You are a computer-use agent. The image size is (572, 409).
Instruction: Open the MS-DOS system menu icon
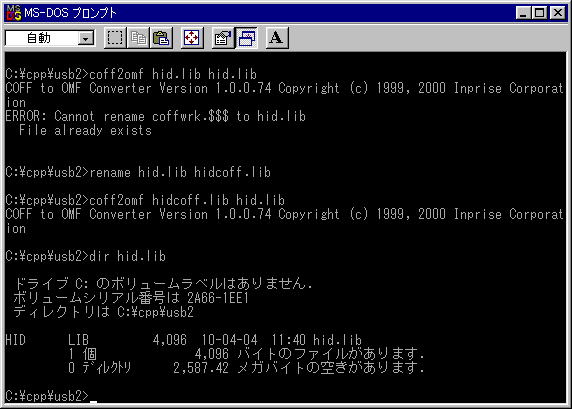point(13,13)
